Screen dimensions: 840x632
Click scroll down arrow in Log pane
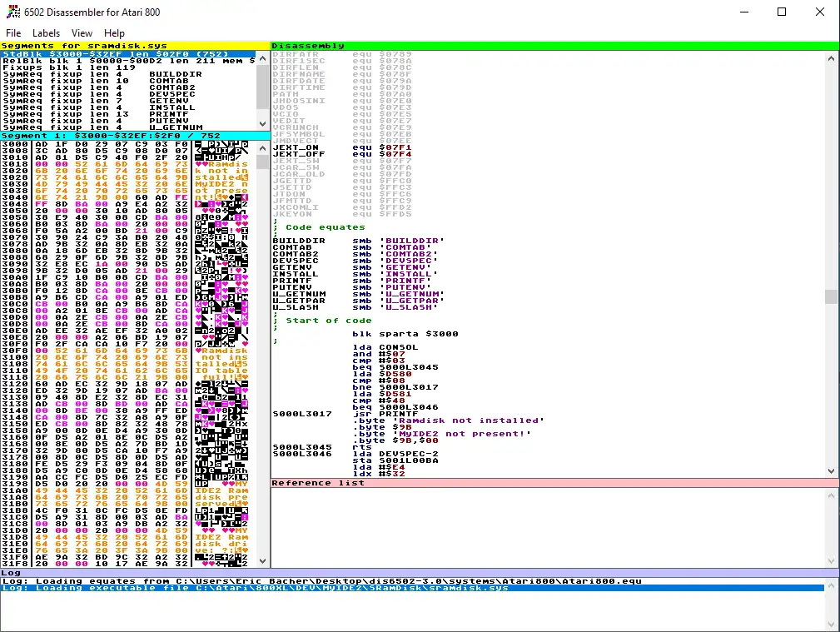click(831, 625)
